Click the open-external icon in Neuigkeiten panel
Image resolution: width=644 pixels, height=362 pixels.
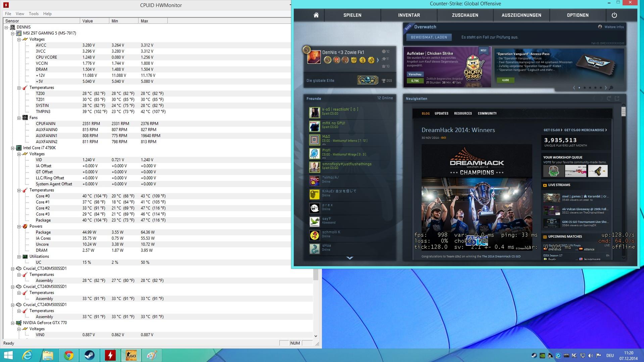point(617,98)
